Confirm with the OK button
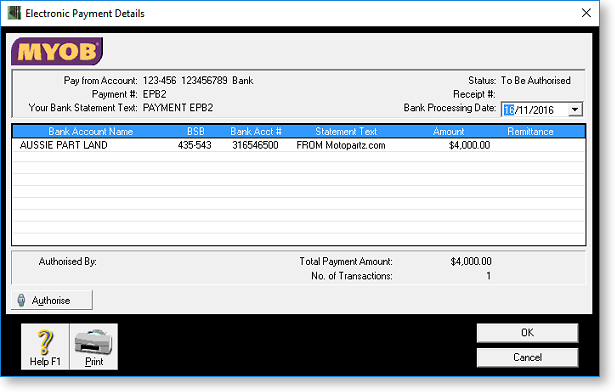 [x=527, y=333]
